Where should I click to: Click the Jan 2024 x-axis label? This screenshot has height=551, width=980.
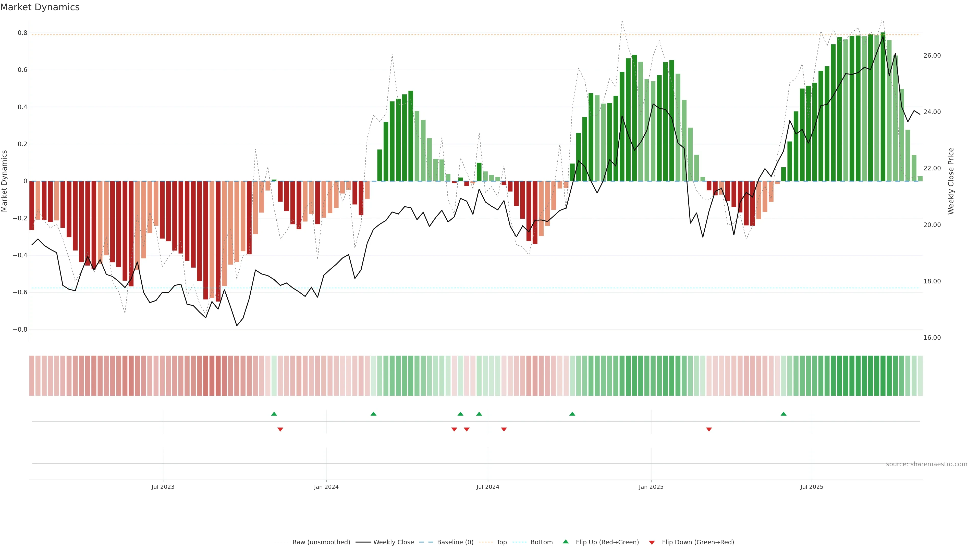[326, 487]
